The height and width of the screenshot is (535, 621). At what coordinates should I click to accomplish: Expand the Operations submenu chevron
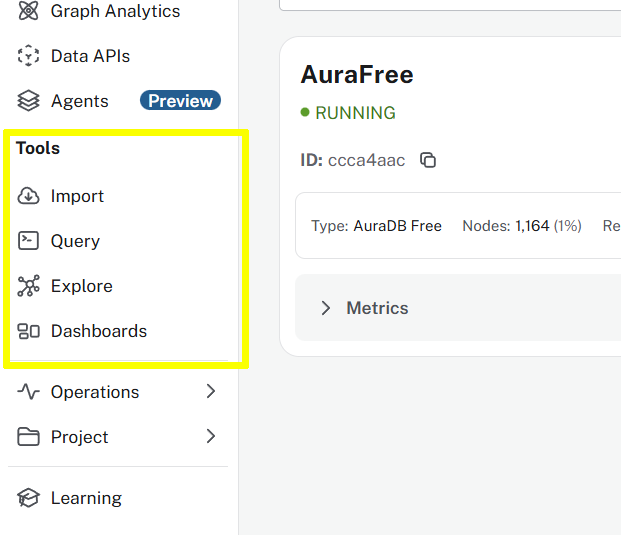[211, 392]
